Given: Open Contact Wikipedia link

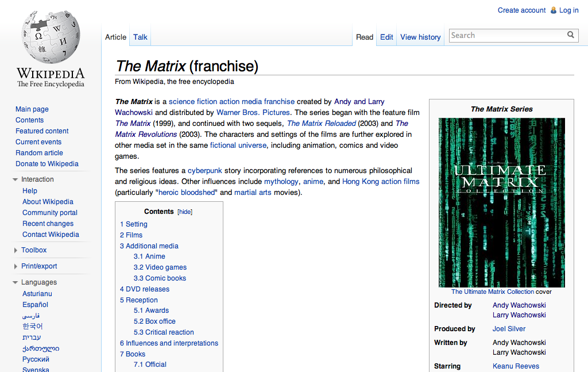Looking at the screenshot, I should click(51, 234).
